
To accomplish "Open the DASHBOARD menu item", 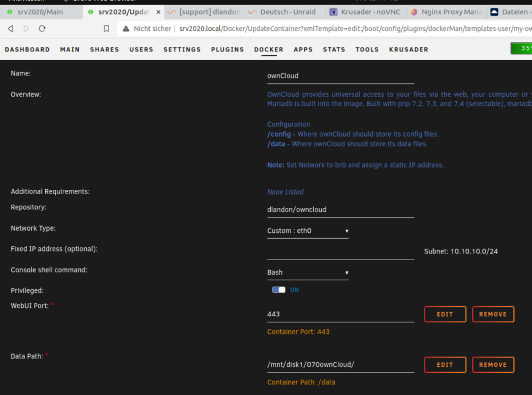I will 28,49.
